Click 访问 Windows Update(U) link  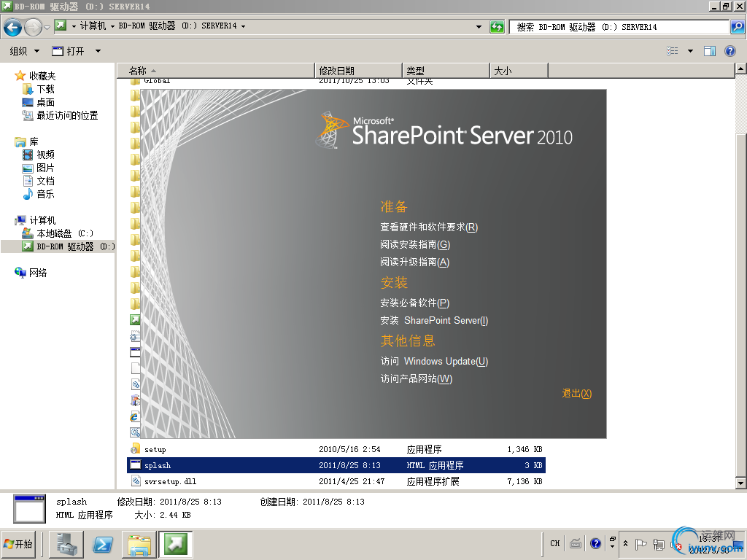coord(434,362)
